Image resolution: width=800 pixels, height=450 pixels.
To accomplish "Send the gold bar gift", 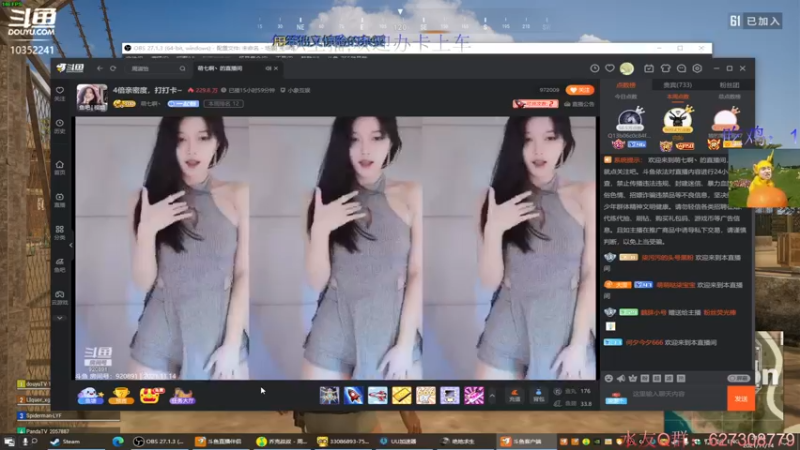I will tap(402, 395).
